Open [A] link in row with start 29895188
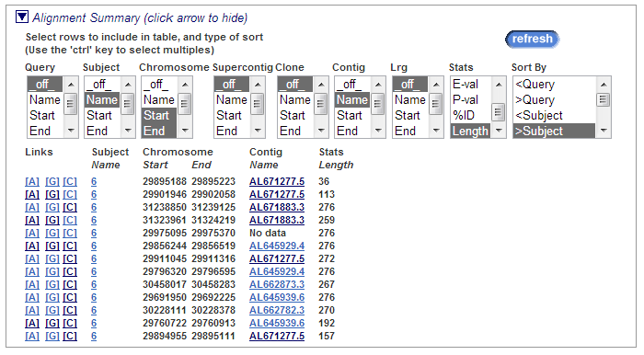The height and width of the screenshot is (355, 644). (x=32, y=181)
